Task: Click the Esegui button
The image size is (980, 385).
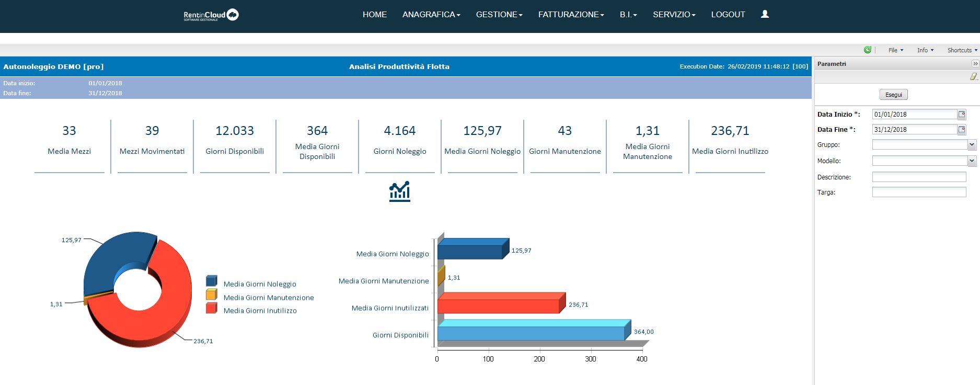Action: coord(894,95)
